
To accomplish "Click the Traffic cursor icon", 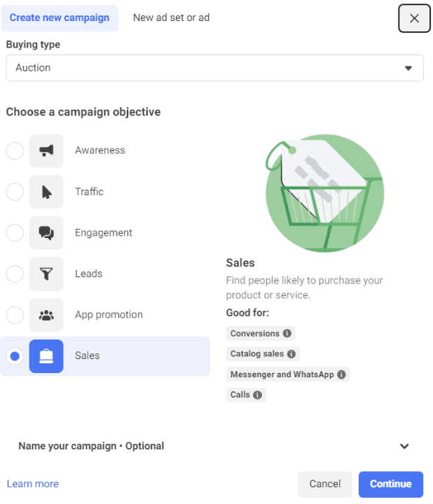I will pos(46,192).
